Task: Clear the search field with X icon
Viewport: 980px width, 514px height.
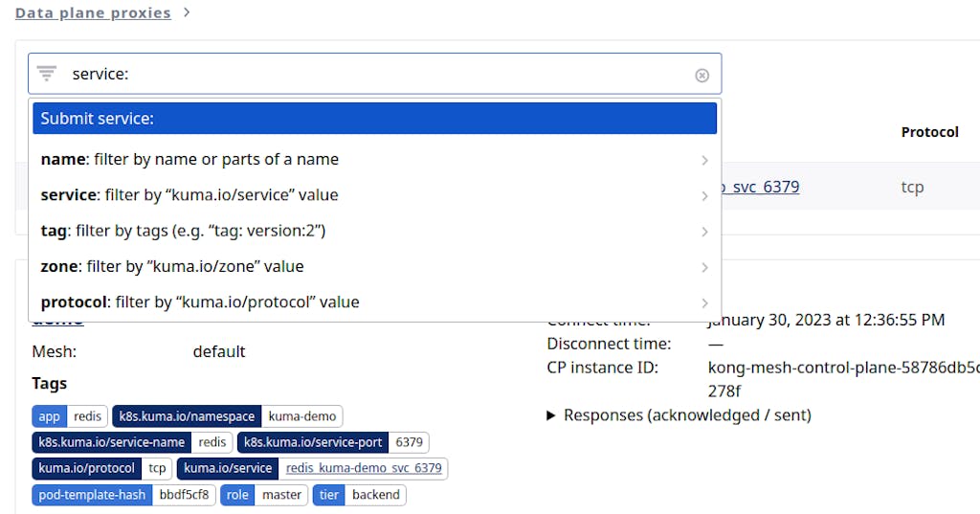Action: tap(702, 75)
